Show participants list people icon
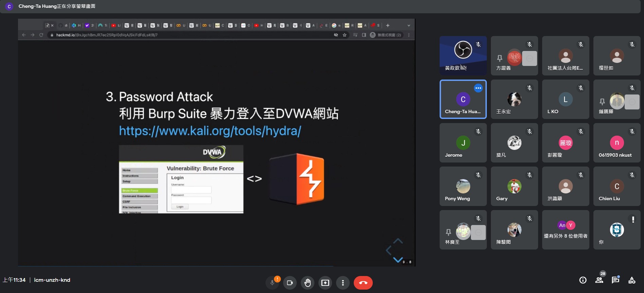Image resolution: width=644 pixels, height=293 pixels. (599, 280)
